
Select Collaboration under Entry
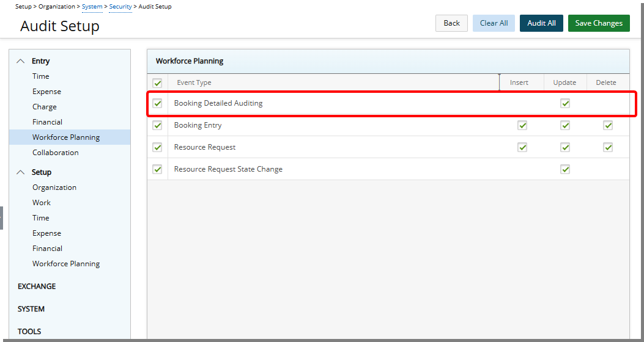pos(56,153)
